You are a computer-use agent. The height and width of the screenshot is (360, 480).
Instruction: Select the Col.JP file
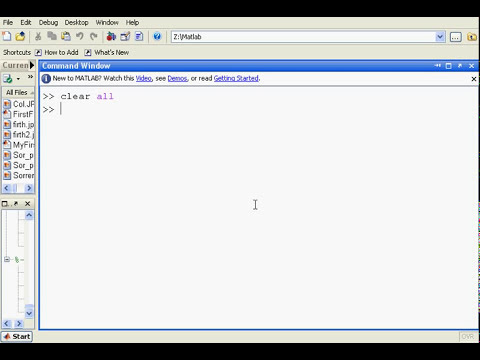coord(19,104)
